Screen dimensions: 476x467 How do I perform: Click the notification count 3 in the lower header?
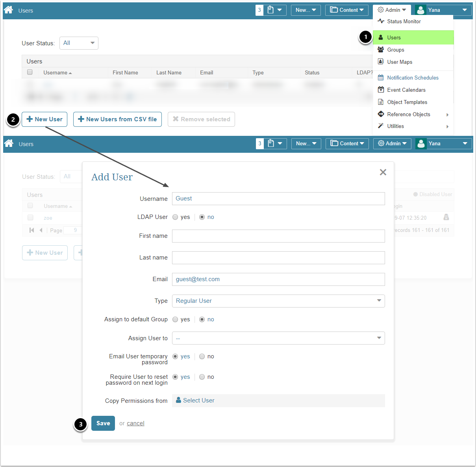coord(260,144)
